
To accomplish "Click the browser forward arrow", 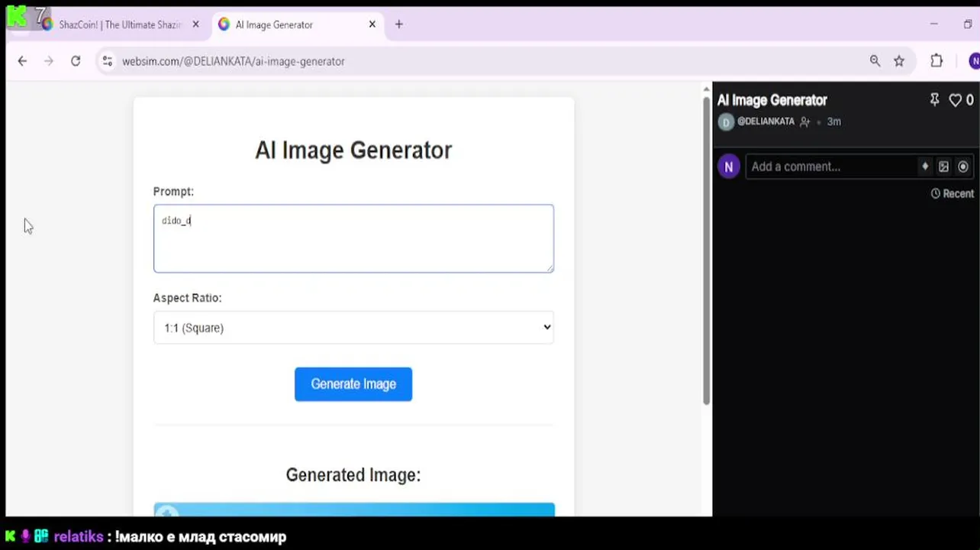I will click(x=49, y=61).
